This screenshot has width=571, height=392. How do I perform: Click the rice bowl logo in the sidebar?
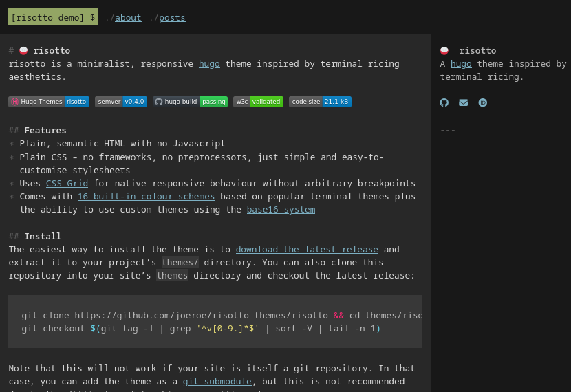(x=444, y=51)
